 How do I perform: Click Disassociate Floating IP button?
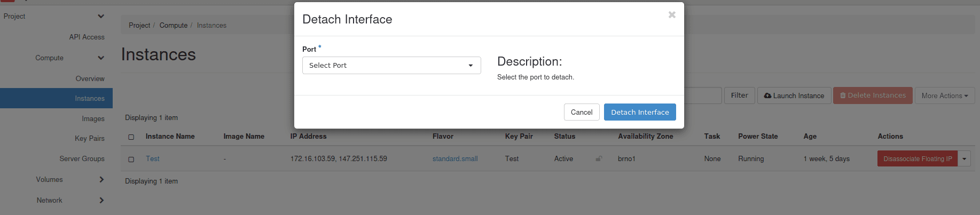click(917, 159)
